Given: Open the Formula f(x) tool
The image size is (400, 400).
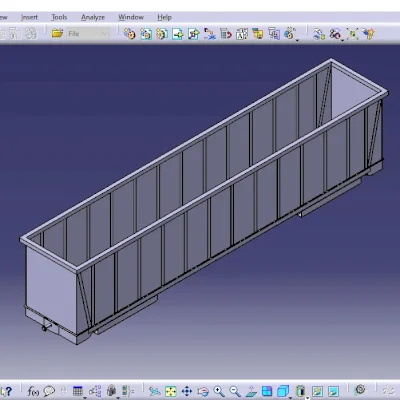Looking at the screenshot, I should 33,391.
